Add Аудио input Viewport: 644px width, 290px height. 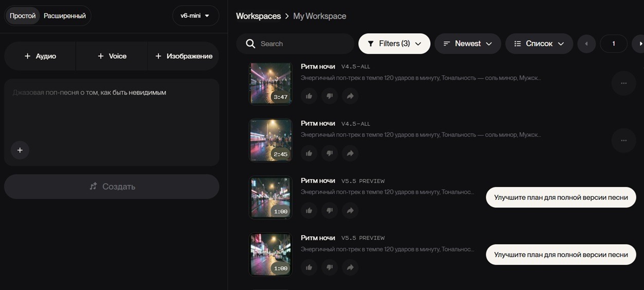pyautogui.click(x=40, y=56)
